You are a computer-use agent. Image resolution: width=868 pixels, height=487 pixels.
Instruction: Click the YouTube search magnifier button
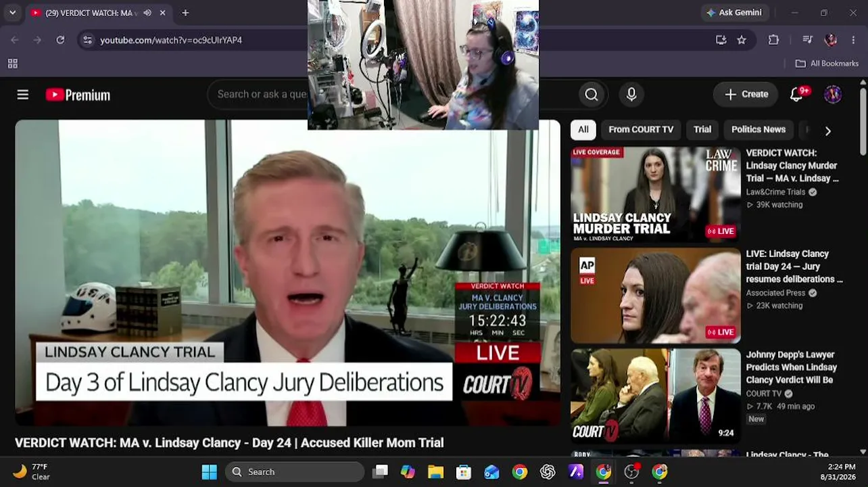pyautogui.click(x=592, y=95)
